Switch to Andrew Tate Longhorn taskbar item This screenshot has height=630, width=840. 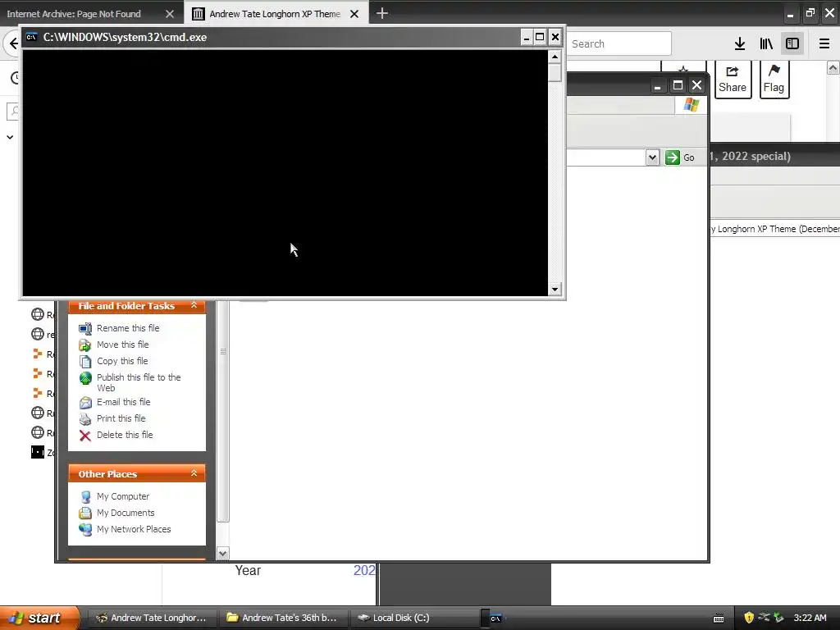point(151,618)
